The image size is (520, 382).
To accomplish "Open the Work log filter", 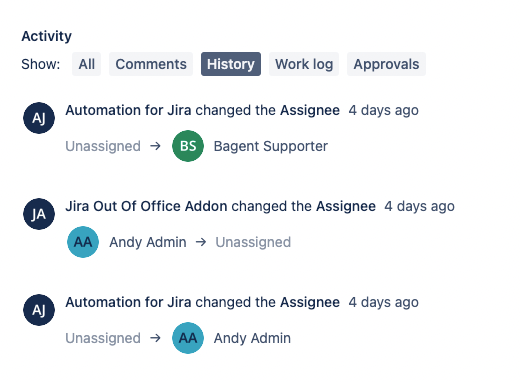I will tap(304, 64).
